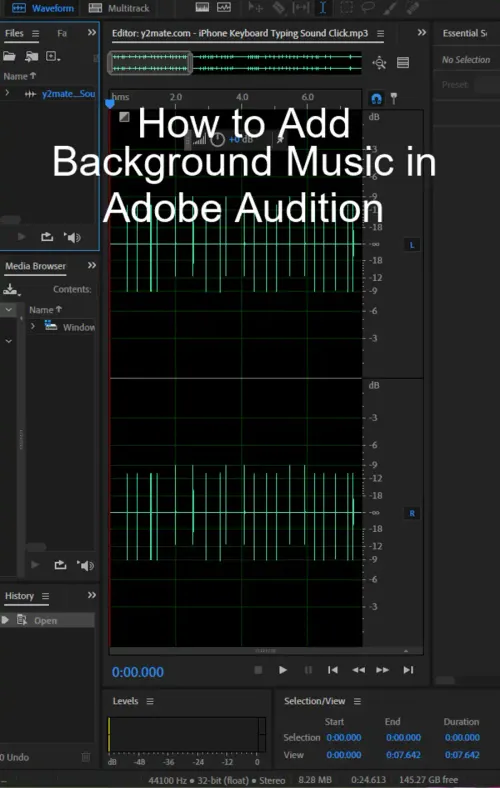This screenshot has height=788, width=500.
Task: Open the channel view list icon
Action: [403, 63]
